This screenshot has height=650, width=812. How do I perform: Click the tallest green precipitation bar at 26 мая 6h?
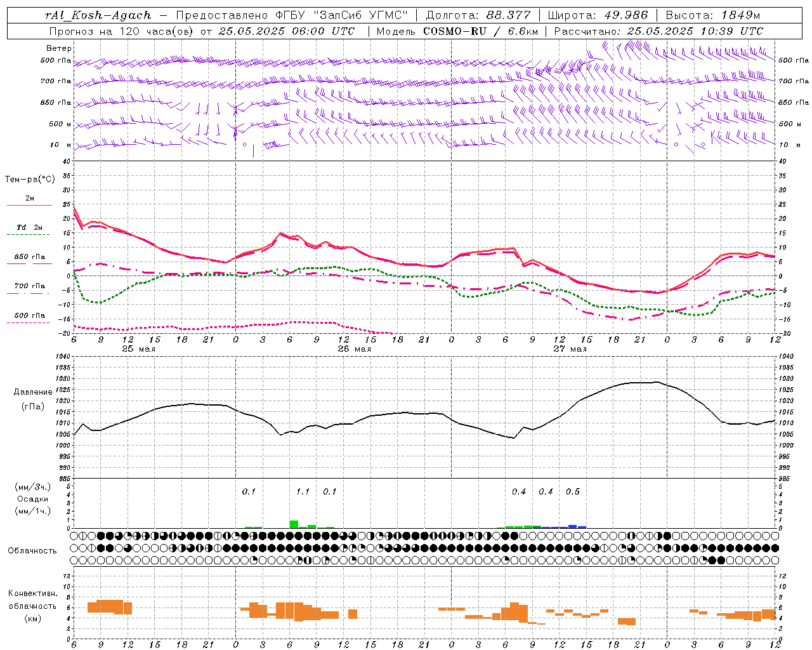point(294,524)
